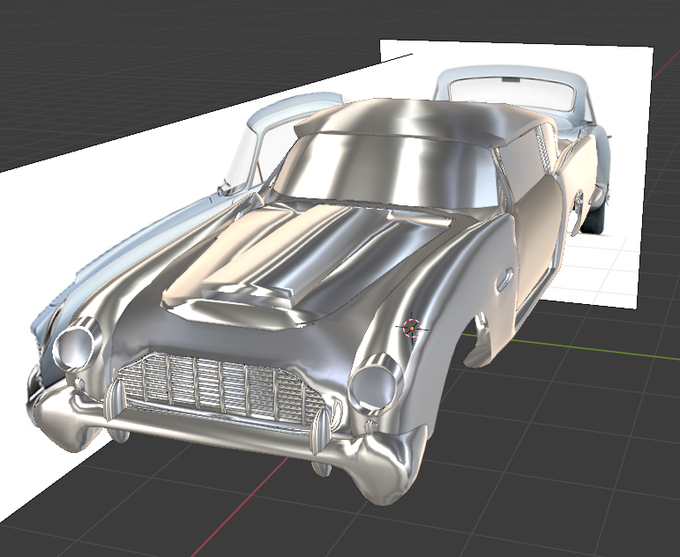
Task: Click the 3D cursor crosshair on the fender
Action: pyautogui.click(x=412, y=328)
